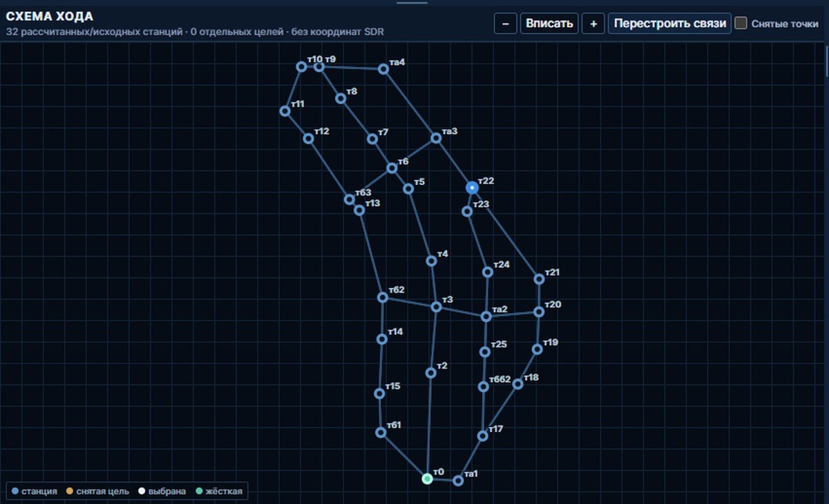Image resolution: width=829 pixels, height=504 pixels.
Task: Click the СХЕМА ХОДА panel title
Action: (x=49, y=17)
